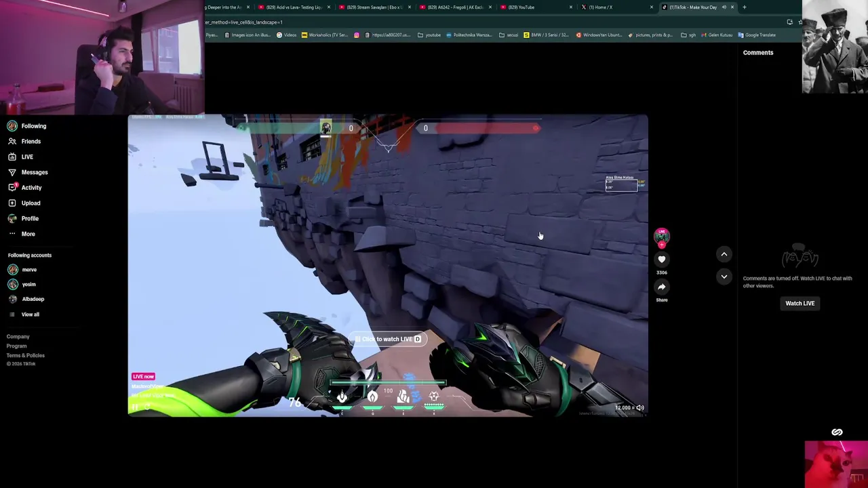The image size is (868, 488).
Task: Open the Videos bookmark
Action: coord(286,35)
